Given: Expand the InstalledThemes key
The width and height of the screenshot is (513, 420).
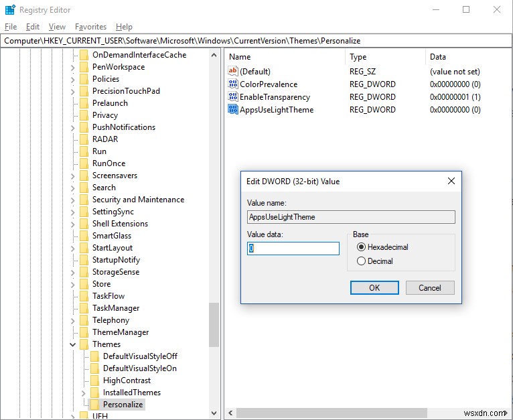Looking at the screenshot, I should point(84,393).
